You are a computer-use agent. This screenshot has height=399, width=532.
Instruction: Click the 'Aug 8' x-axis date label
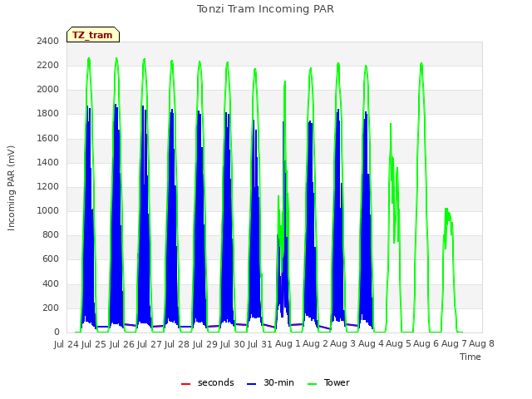pyautogui.click(x=482, y=344)
